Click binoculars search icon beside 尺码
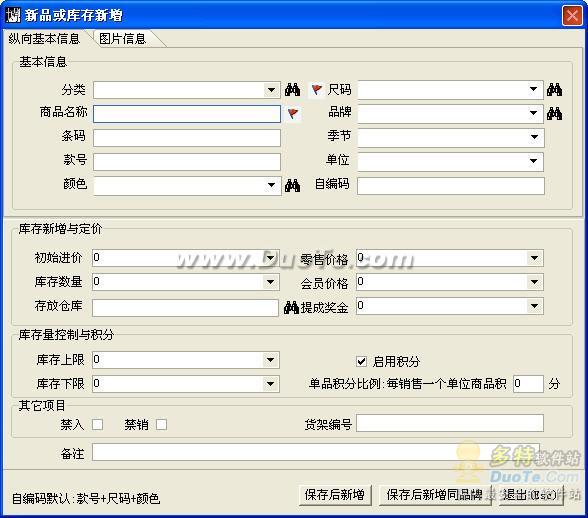This screenshot has width=588, height=518. pyautogui.click(x=554, y=90)
